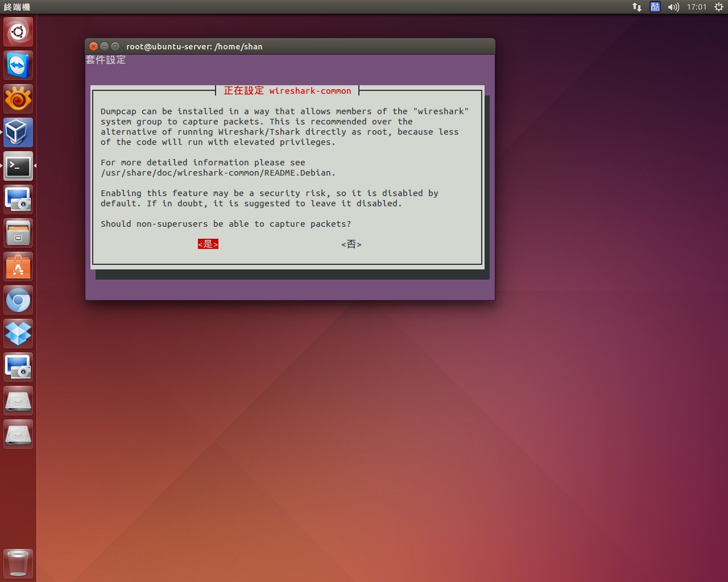Viewport: 728px width, 582px height.
Task: Click 'For more detailed information please see' line
Action: (x=203, y=163)
